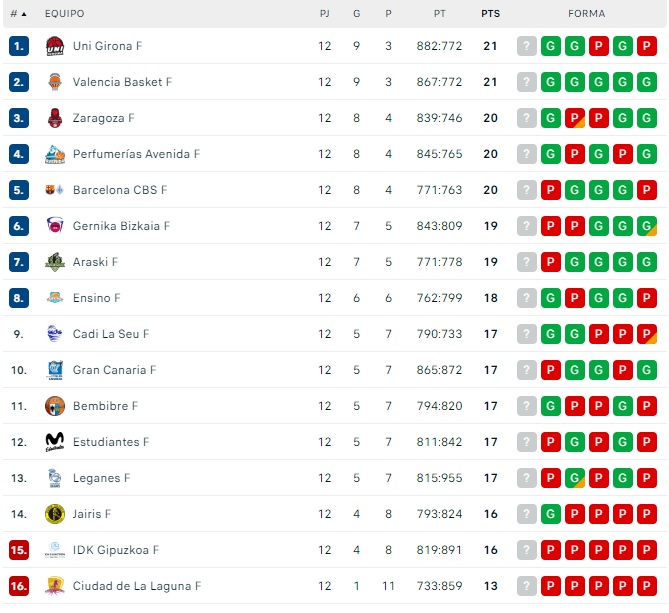Screen dimensions: 669x613
Task: Click the EQUIPO column header
Action: coord(65,14)
